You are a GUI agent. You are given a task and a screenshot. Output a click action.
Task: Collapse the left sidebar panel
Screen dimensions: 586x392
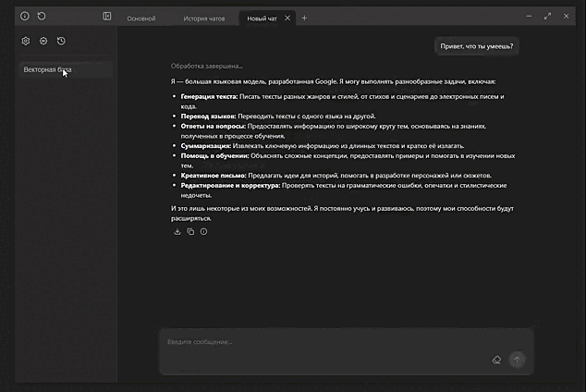click(x=107, y=17)
